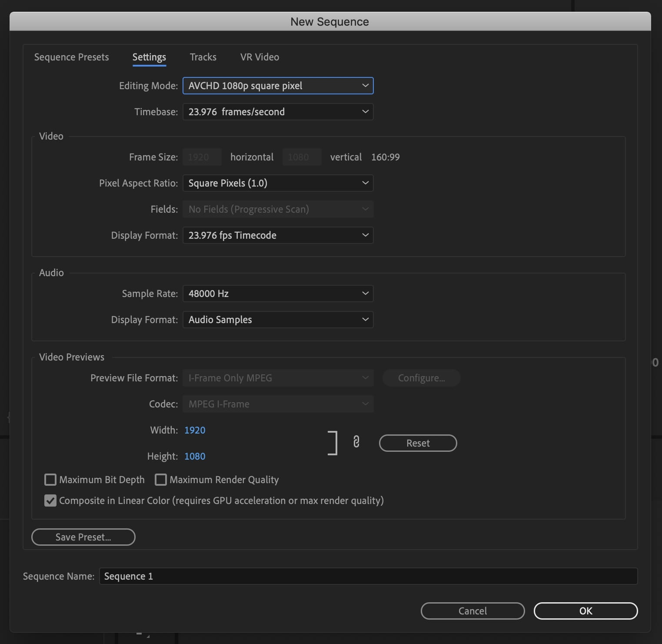Click the Save Preset button

(83, 537)
